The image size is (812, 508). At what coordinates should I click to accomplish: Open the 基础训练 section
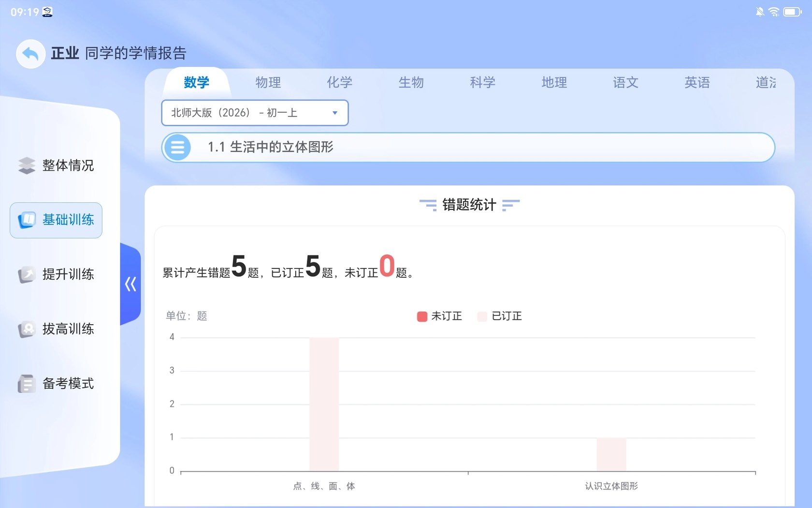click(x=56, y=220)
